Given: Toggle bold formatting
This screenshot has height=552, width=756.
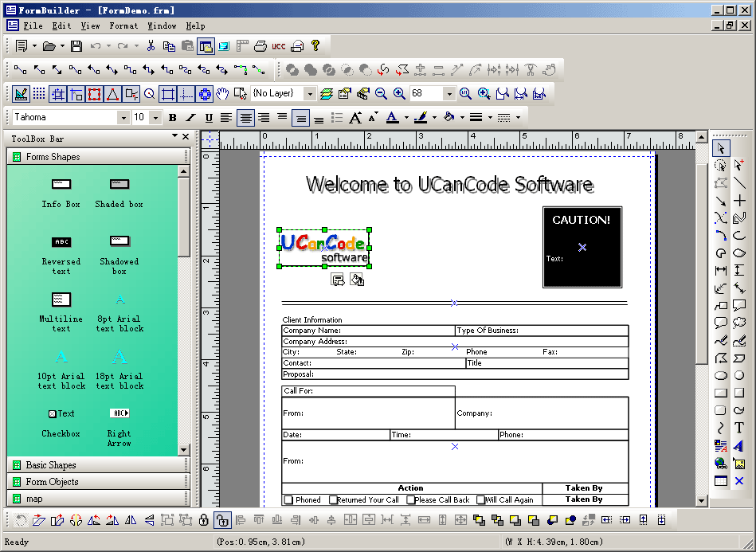Looking at the screenshot, I should (x=172, y=118).
